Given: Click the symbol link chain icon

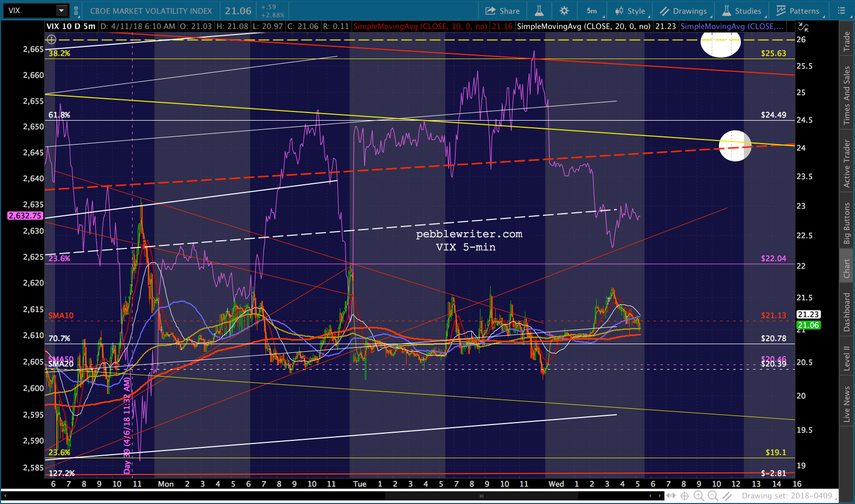Looking at the screenshot, I should pos(76,11).
